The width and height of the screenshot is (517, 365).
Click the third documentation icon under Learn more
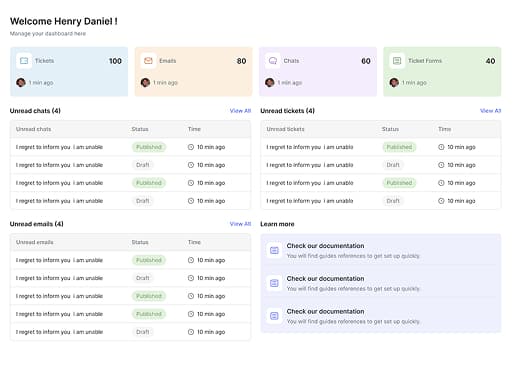pos(274,316)
